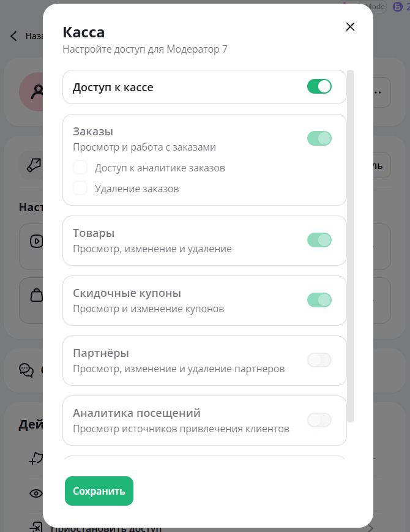Click the Назад navigation link

34,36
